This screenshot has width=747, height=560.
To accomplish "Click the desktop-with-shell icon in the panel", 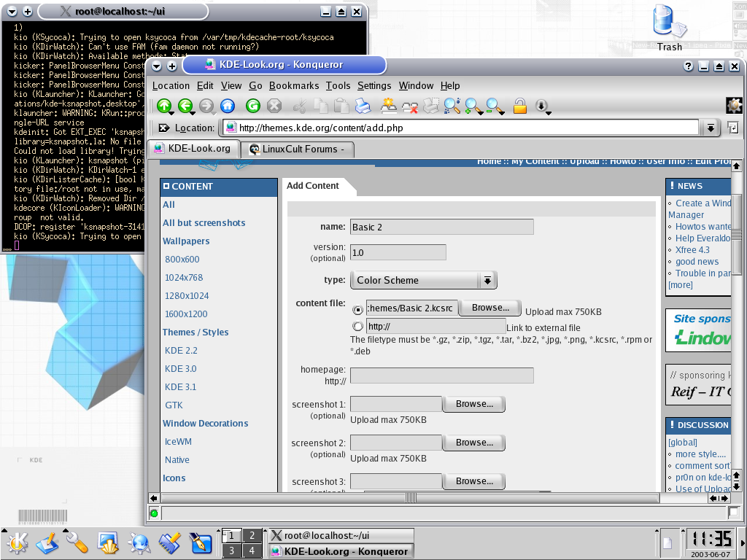I will 108,543.
